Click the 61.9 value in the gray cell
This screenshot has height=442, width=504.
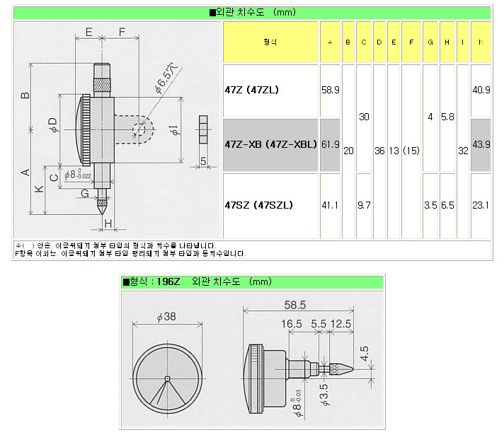329,144
